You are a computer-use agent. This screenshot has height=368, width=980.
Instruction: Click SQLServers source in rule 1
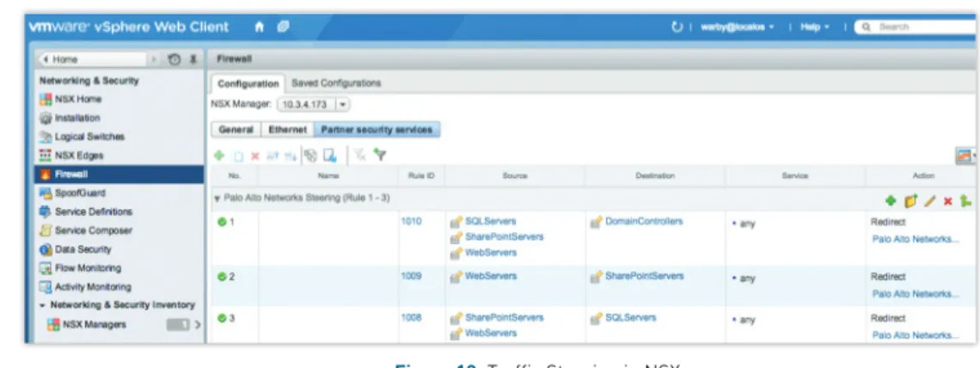click(491, 221)
